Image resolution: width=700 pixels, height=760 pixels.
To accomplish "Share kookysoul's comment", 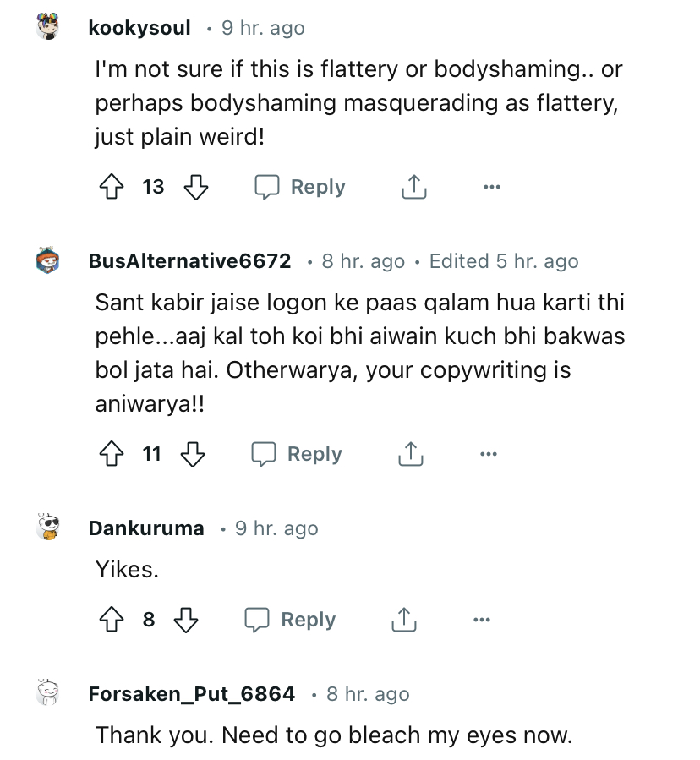I will tap(413, 187).
